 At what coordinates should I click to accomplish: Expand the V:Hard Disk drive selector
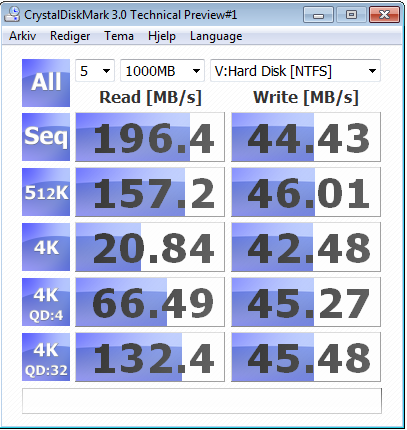(295, 71)
